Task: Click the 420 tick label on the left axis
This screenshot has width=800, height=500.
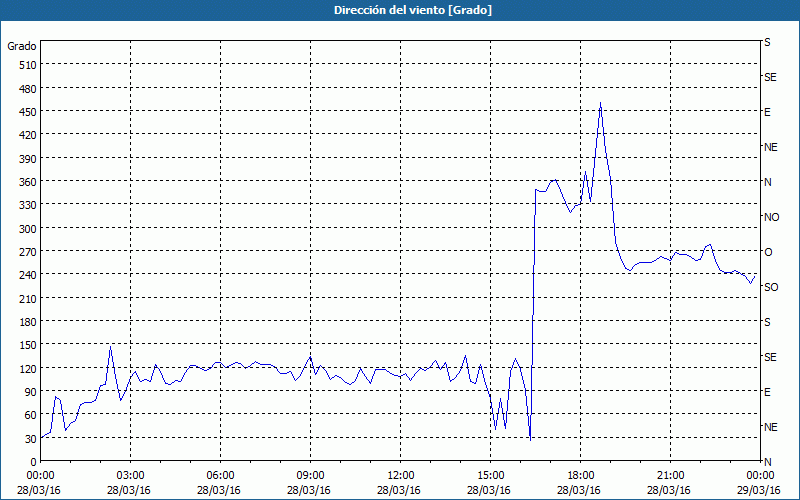Action: tap(29, 135)
